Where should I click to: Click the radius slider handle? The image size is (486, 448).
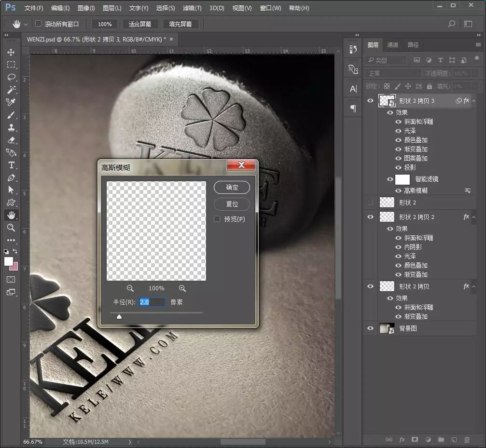pyautogui.click(x=119, y=316)
